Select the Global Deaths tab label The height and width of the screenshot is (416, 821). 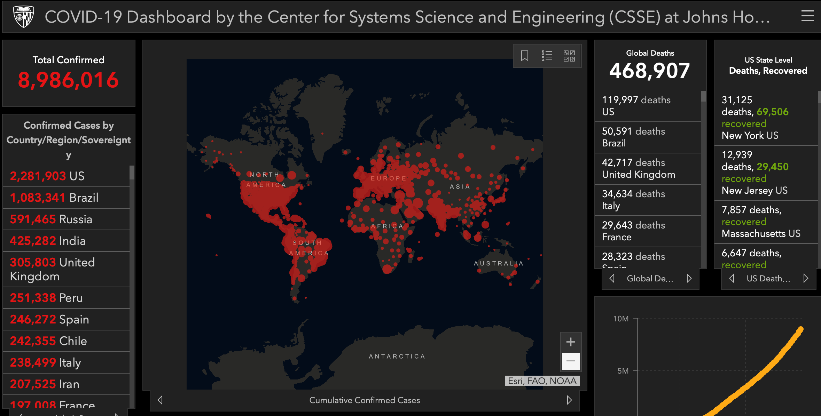click(650, 278)
